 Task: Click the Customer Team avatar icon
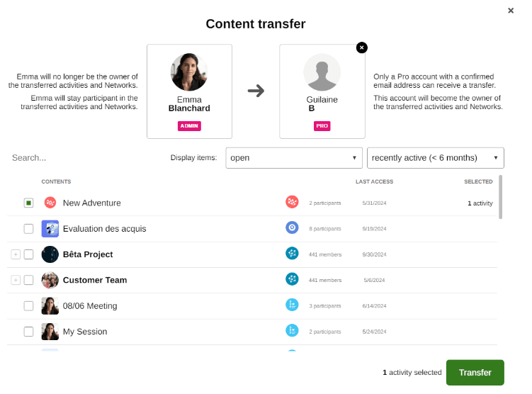click(x=50, y=280)
